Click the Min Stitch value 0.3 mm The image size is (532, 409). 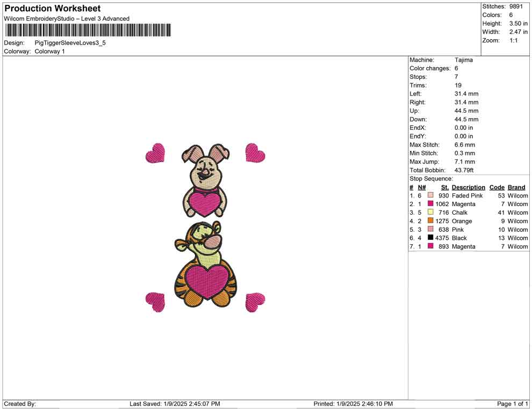tap(464, 153)
